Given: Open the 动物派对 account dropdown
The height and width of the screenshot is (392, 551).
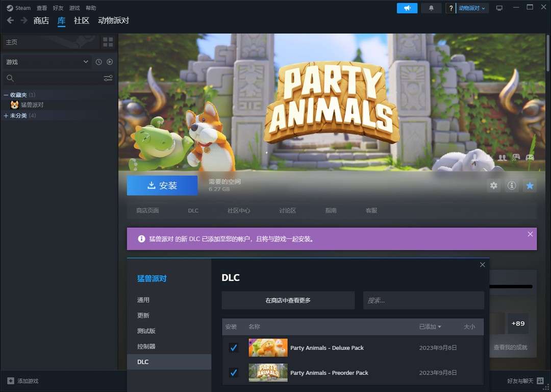Looking at the screenshot, I should pos(472,8).
